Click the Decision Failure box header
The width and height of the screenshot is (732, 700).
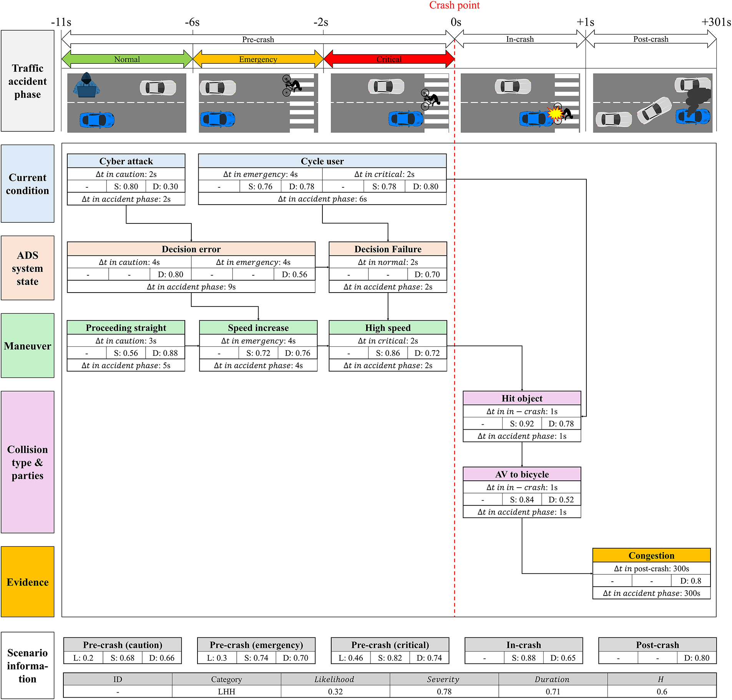[388, 249]
